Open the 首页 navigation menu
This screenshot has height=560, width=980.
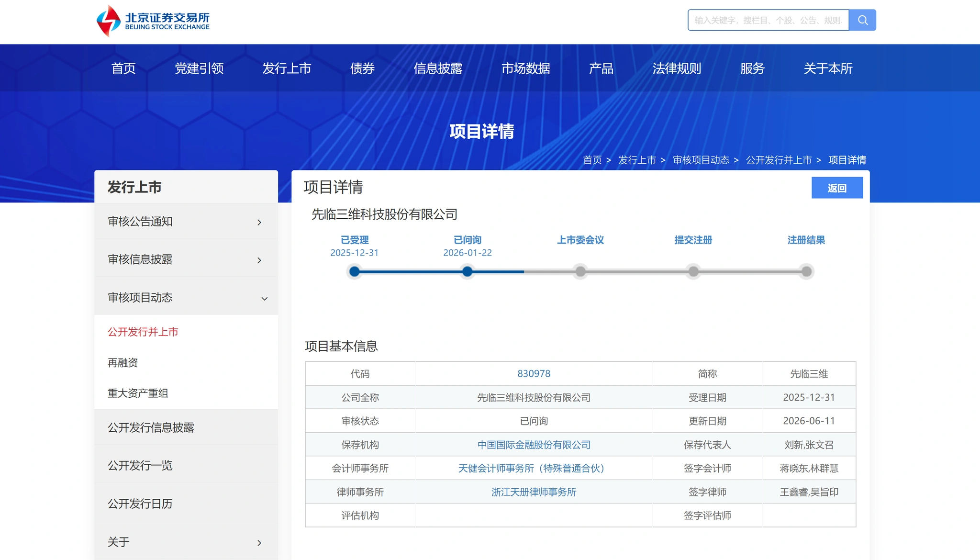pyautogui.click(x=123, y=68)
